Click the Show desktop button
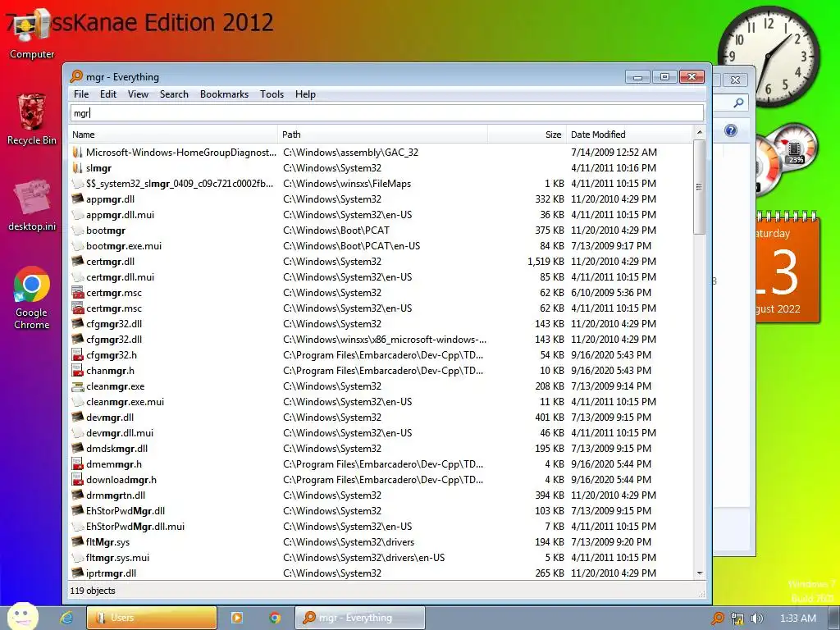 [x=834, y=619]
